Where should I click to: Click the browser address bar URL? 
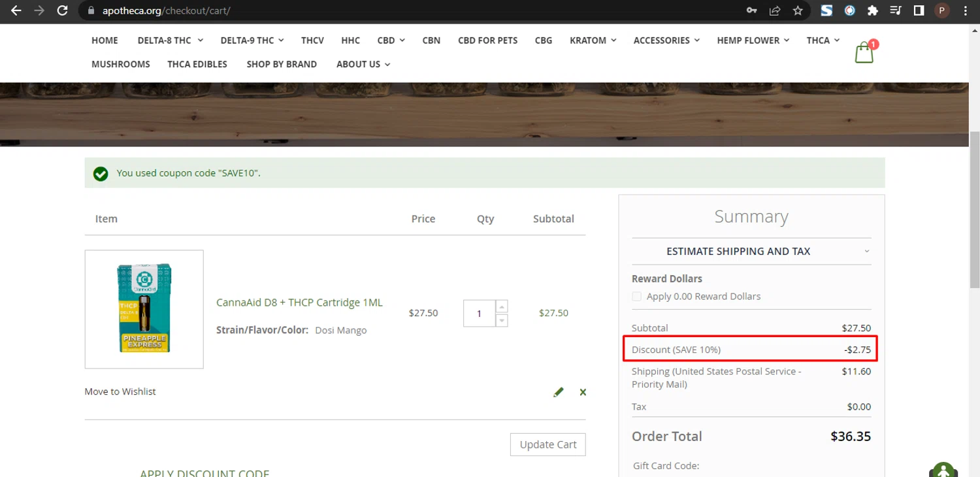[166, 10]
